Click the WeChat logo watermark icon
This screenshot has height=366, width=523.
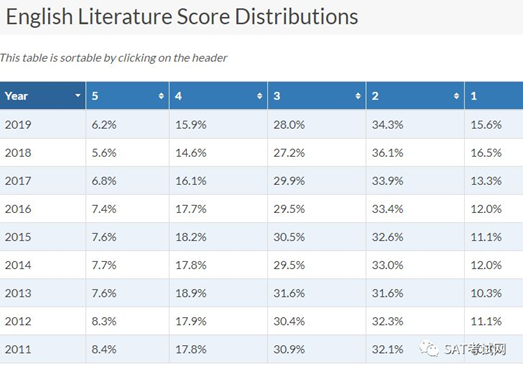pos(429,349)
